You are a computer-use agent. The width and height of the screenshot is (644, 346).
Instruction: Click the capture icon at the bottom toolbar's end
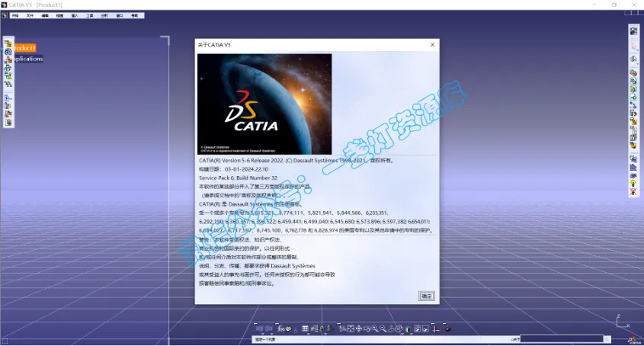[x=447, y=328]
